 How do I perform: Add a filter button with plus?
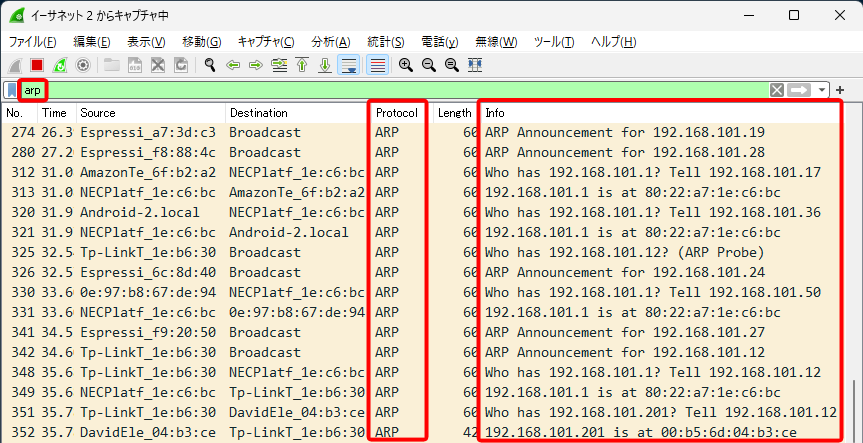tap(840, 90)
